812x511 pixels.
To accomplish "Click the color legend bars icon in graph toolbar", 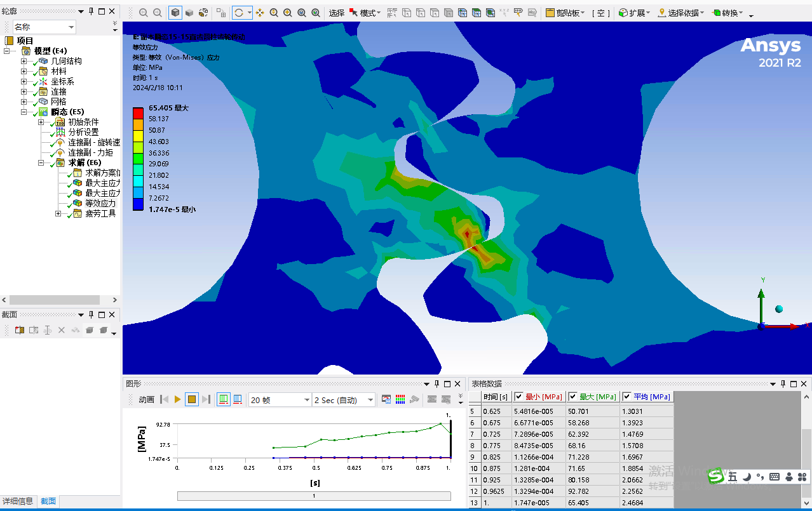I will [400, 399].
